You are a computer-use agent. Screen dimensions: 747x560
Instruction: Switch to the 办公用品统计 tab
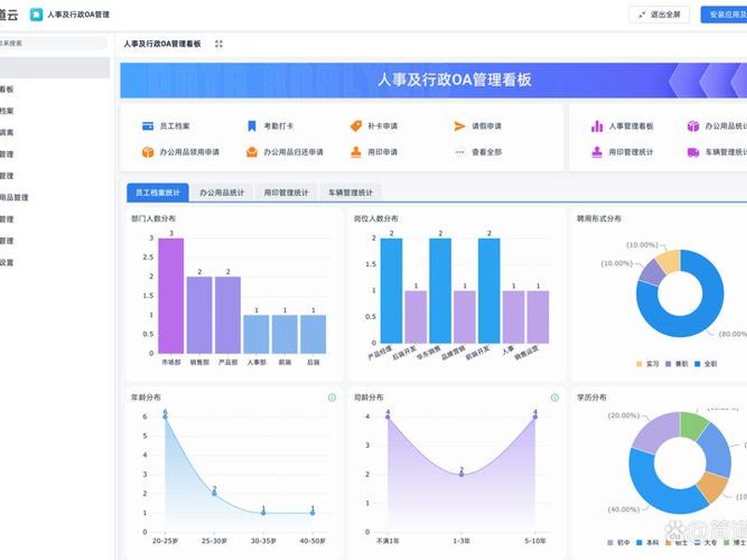coord(221,193)
